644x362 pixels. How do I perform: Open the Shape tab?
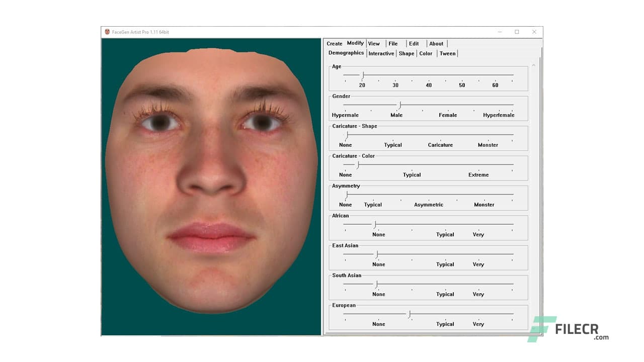point(406,53)
